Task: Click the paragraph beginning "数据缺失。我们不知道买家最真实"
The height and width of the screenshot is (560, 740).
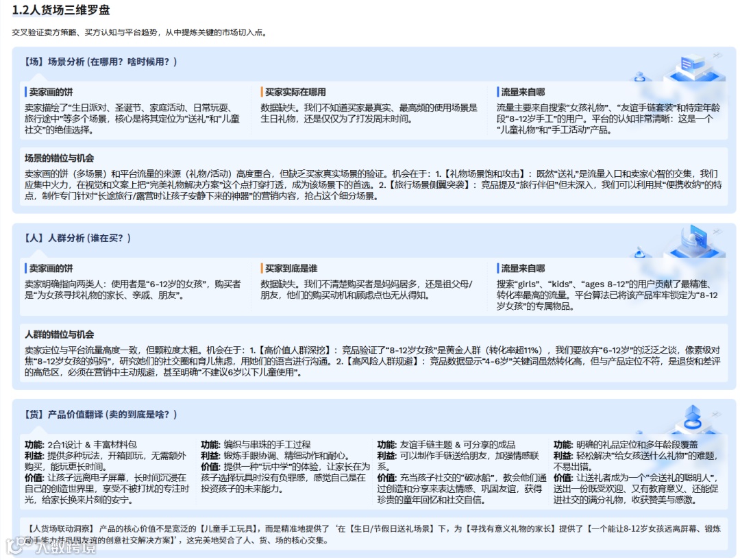Action: point(369,113)
